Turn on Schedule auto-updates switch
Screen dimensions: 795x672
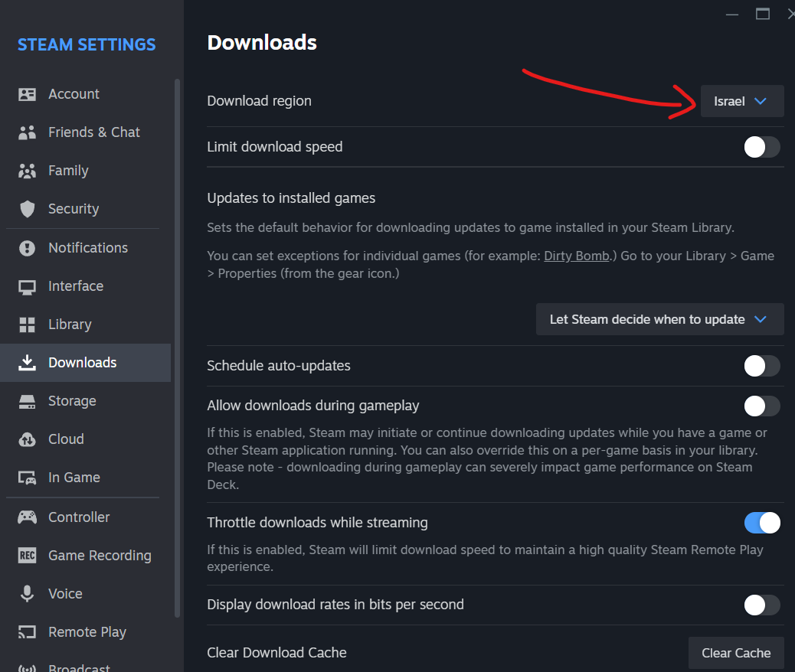[x=761, y=366]
